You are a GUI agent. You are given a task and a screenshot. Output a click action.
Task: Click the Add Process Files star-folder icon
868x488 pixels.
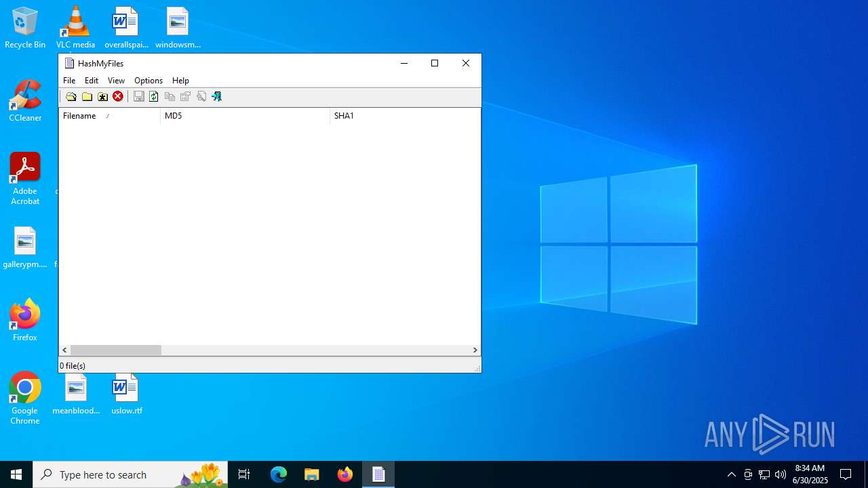click(102, 97)
